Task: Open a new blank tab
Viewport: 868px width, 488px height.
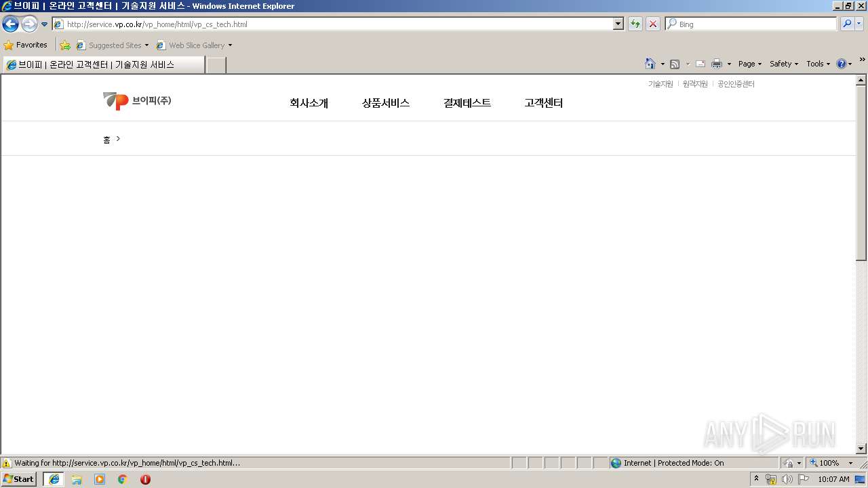Action: click(216, 65)
